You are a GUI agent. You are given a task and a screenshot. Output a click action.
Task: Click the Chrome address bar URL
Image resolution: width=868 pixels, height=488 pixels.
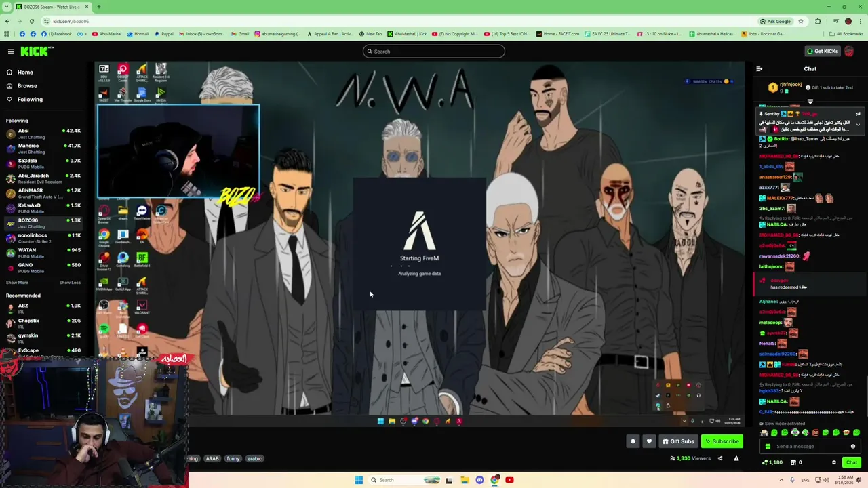coord(71,21)
